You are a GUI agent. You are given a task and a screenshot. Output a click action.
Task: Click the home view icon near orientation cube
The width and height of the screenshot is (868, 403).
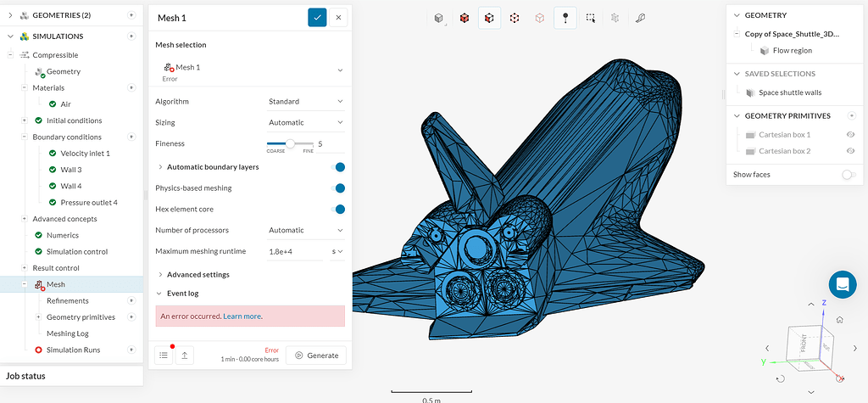point(840,319)
